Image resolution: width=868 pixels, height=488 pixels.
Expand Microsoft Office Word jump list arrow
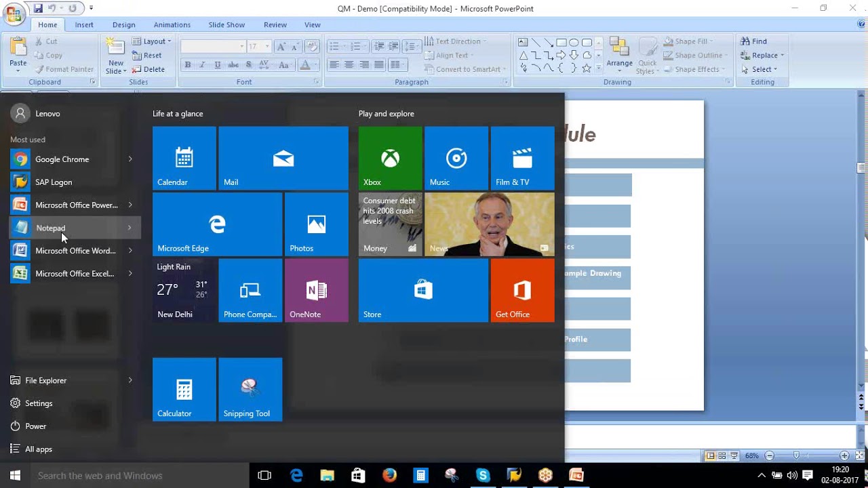(x=130, y=251)
